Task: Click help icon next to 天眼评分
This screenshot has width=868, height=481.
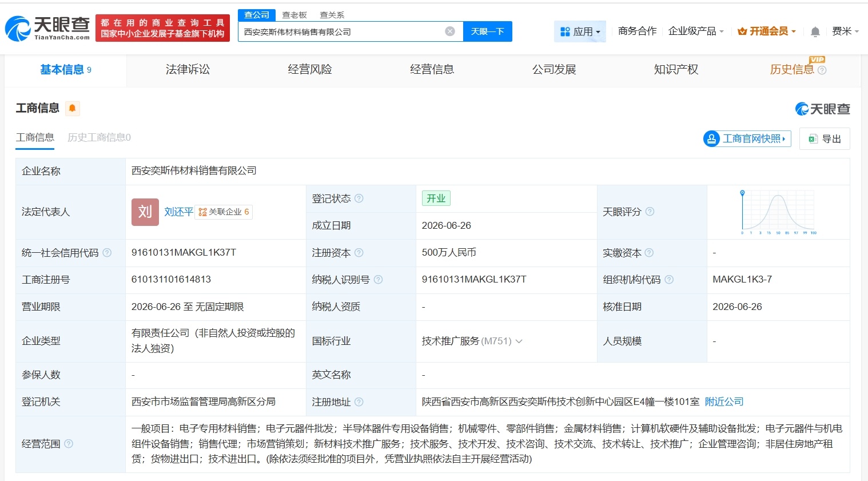Action: pyautogui.click(x=650, y=212)
